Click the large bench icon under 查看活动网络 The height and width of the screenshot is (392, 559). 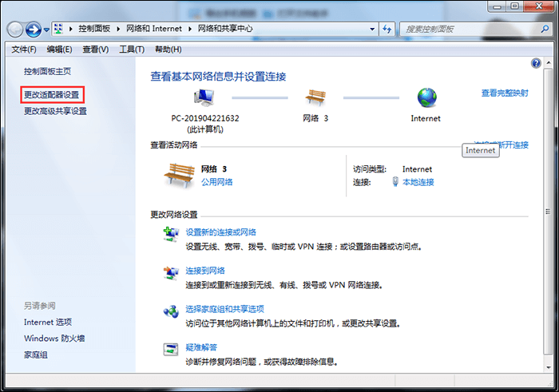(180, 175)
